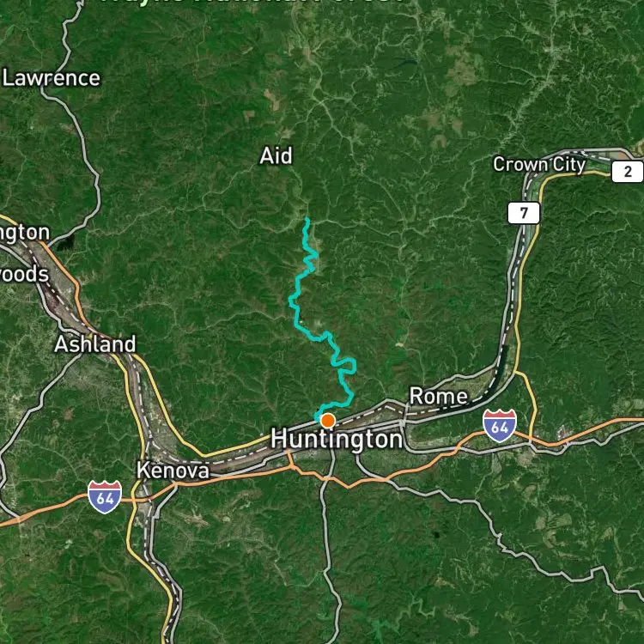Click the Rome town label
This screenshot has width=644, height=644.
[x=438, y=397]
